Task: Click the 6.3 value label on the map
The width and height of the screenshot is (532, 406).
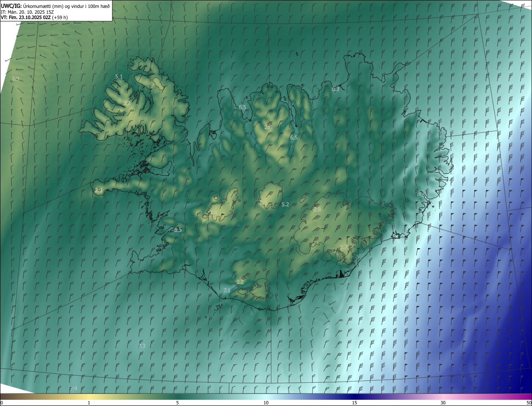Action: click(x=335, y=89)
